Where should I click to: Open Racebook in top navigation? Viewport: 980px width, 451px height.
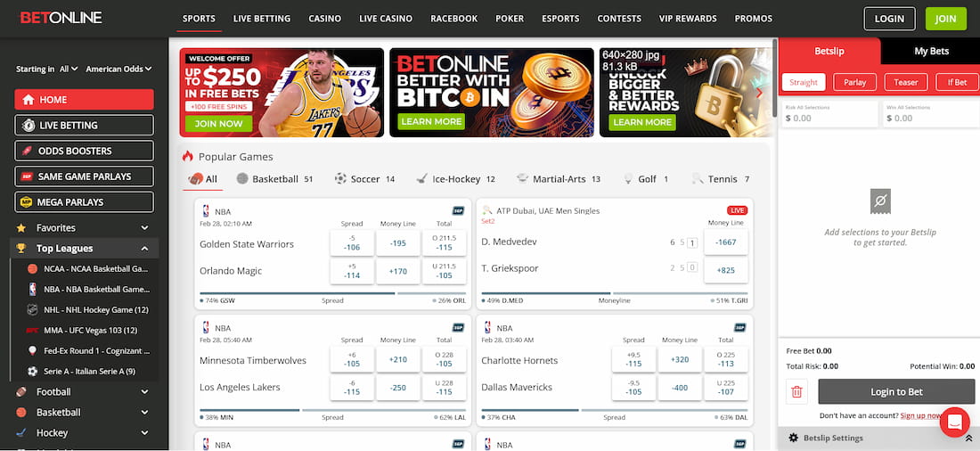(x=453, y=19)
